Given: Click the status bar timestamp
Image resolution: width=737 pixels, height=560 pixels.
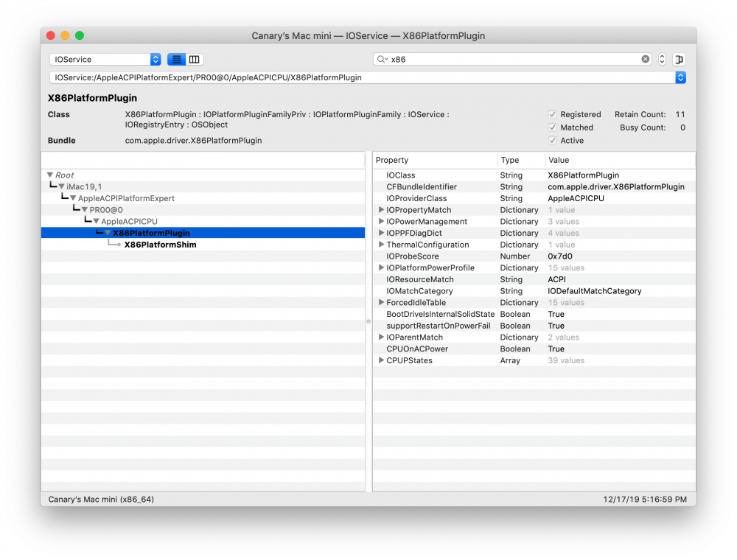Looking at the screenshot, I should (645, 499).
